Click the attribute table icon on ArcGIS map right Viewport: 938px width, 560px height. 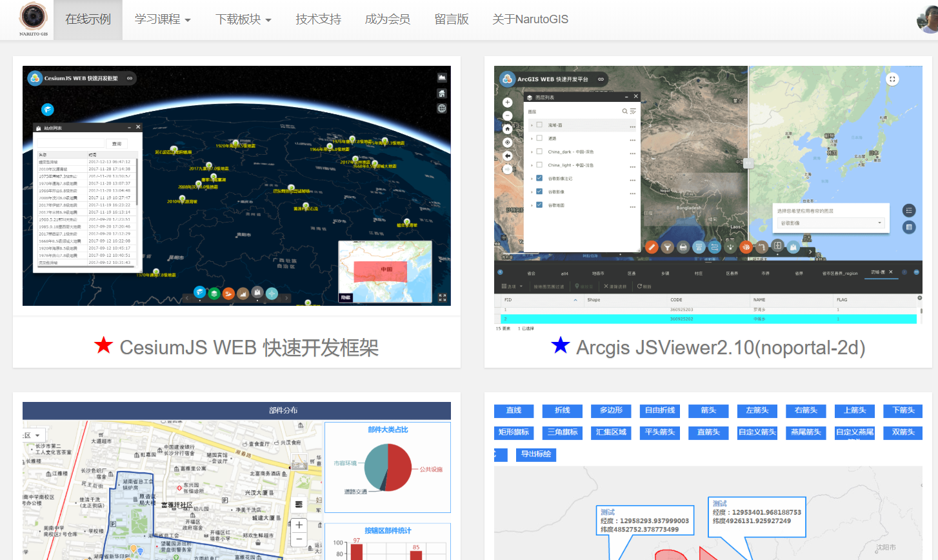click(x=909, y=227)
